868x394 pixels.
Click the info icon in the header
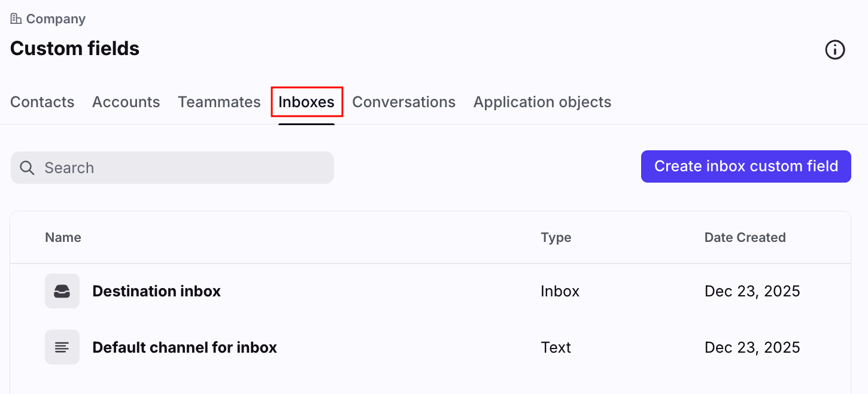(834, 50)
